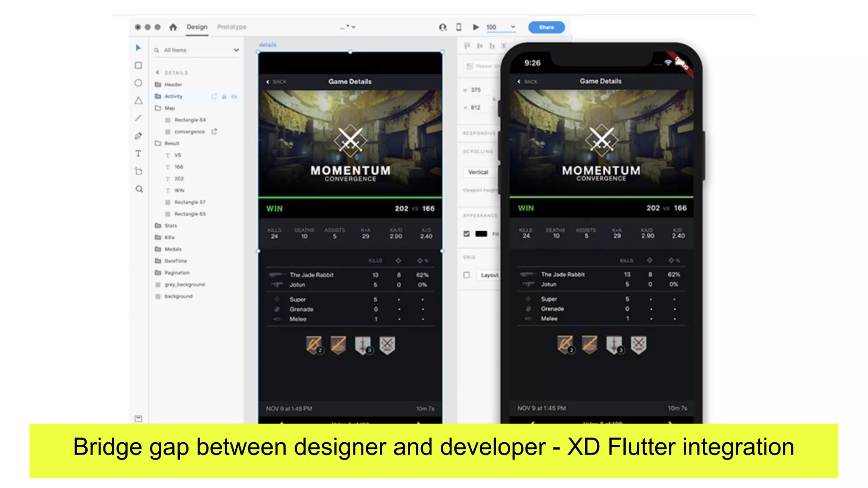
Task: Click the export icon beside convergence layer
Action: (x=214, y=132)
